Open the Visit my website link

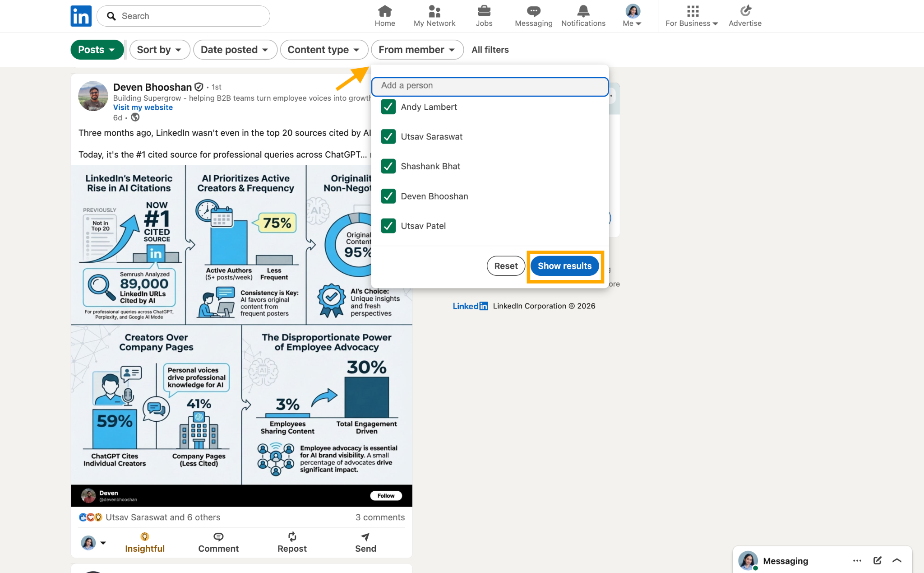click(143, 107)
